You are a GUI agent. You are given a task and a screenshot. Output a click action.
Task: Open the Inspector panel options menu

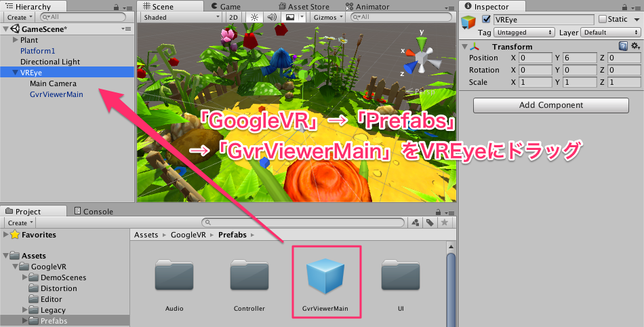pos(637,8)
